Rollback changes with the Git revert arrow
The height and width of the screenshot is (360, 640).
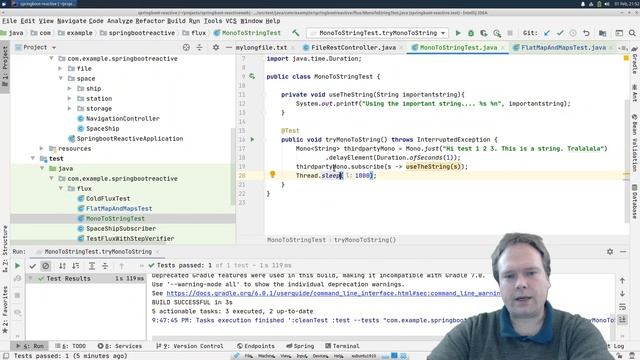pyautogui.click(x=586, y=33)
